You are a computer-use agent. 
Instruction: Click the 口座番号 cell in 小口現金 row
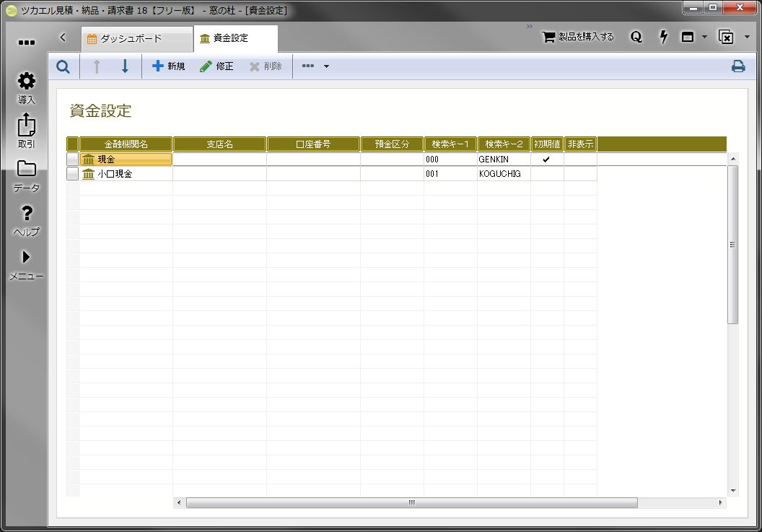tap(313, 174)
